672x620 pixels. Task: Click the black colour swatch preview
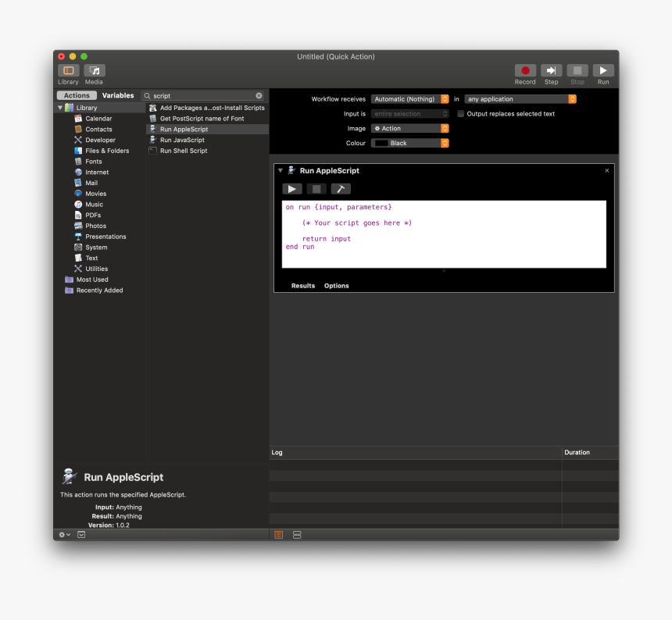click(x=381, y=143)
